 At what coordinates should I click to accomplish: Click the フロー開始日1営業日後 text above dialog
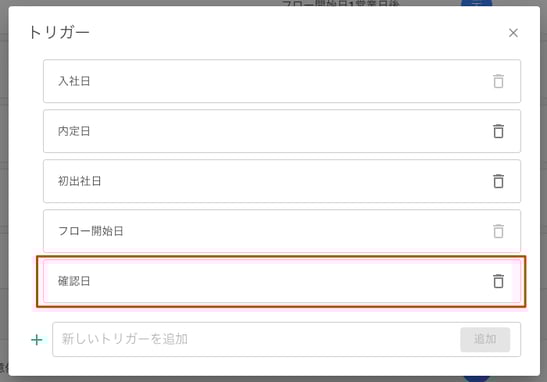[340, 3]
